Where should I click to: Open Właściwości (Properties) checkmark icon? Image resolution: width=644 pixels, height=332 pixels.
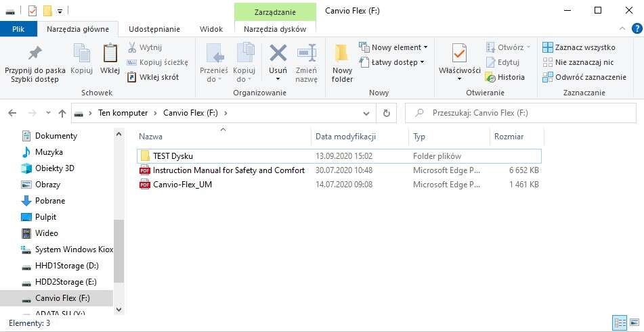click(x=460, y=54)
